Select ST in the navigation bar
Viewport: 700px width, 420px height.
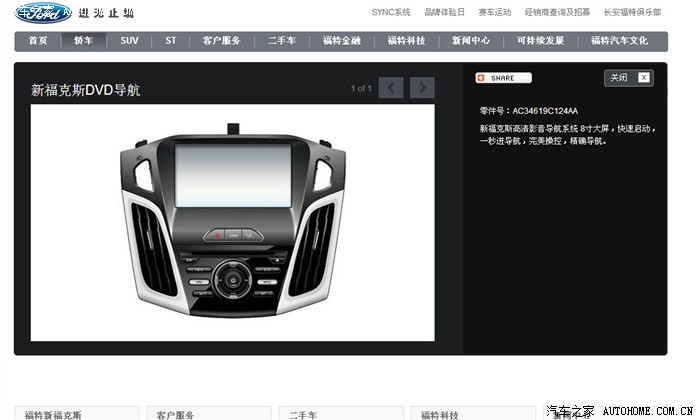(x=171, y=41)
